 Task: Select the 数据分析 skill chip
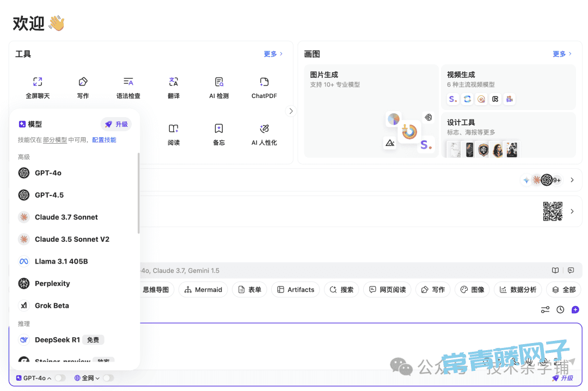click(518, 290)
